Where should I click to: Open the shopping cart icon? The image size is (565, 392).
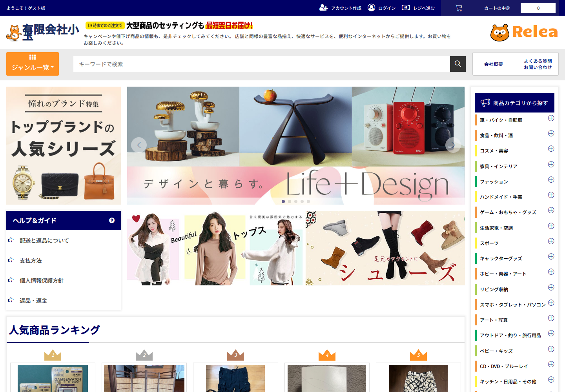point(459,8)
